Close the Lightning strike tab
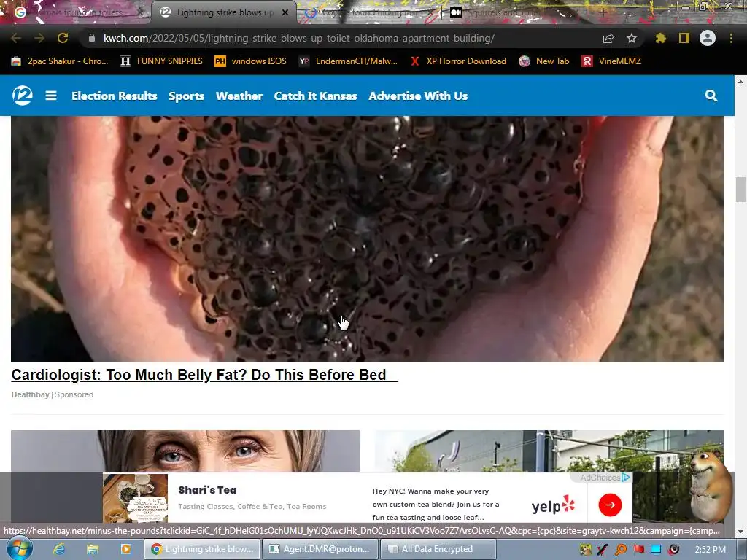 pyautogui.click(x=285, y=12)
